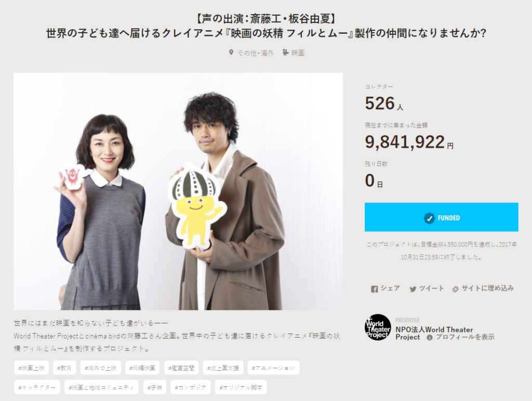532x401 pixels.
Task: Open プロフィールを表示 link
Action: [465, 337]
